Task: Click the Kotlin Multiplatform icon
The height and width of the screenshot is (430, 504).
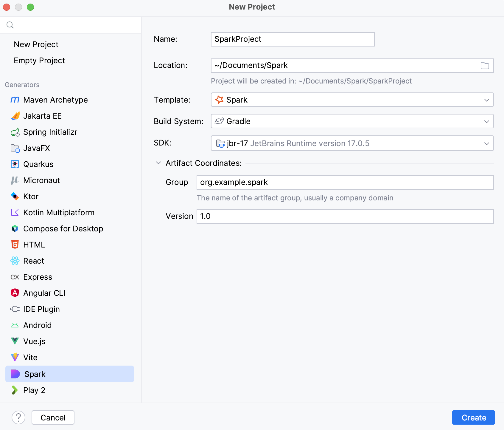Action: pos(15,212)
